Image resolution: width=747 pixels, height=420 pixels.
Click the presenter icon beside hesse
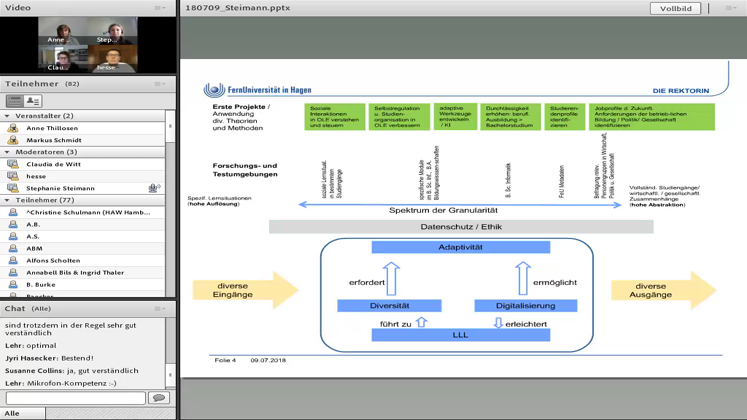click(13, 176)
